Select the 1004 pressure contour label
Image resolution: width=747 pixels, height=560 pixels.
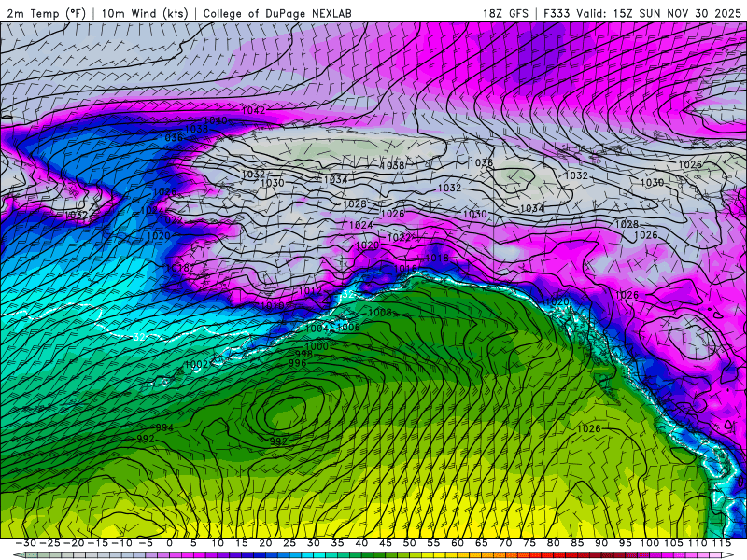point(317,329)
